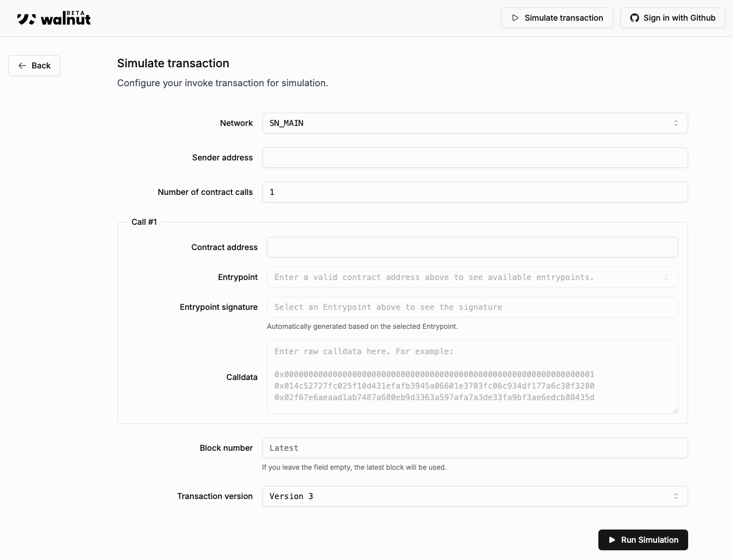Click the Transaction version chevron icon

click(675, 496)
